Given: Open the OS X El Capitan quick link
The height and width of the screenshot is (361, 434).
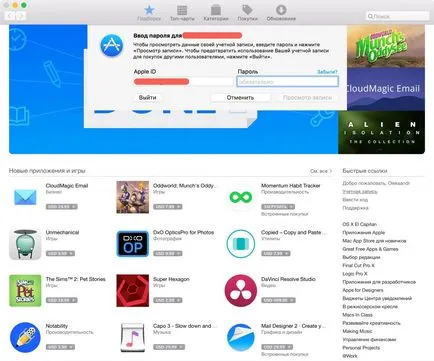Looking at the screenshot, I should pos(360,224).
